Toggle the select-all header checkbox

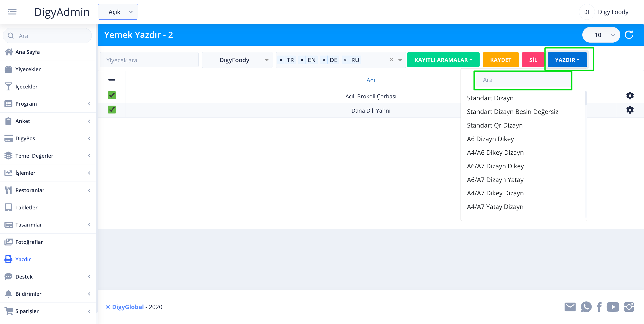(x=112, y=80)
